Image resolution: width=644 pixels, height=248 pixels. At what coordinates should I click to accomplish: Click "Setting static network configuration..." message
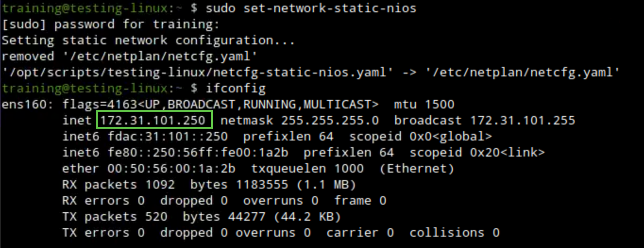click(148, 40)
